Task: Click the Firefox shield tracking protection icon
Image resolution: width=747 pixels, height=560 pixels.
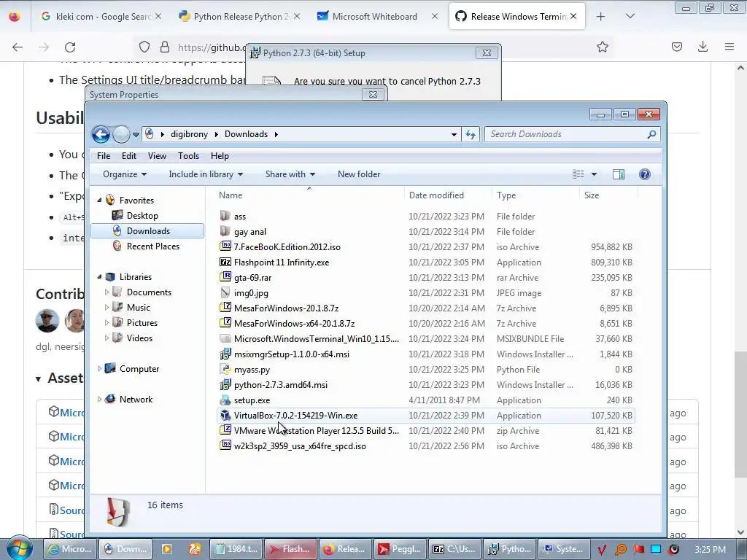Action: 144,47
